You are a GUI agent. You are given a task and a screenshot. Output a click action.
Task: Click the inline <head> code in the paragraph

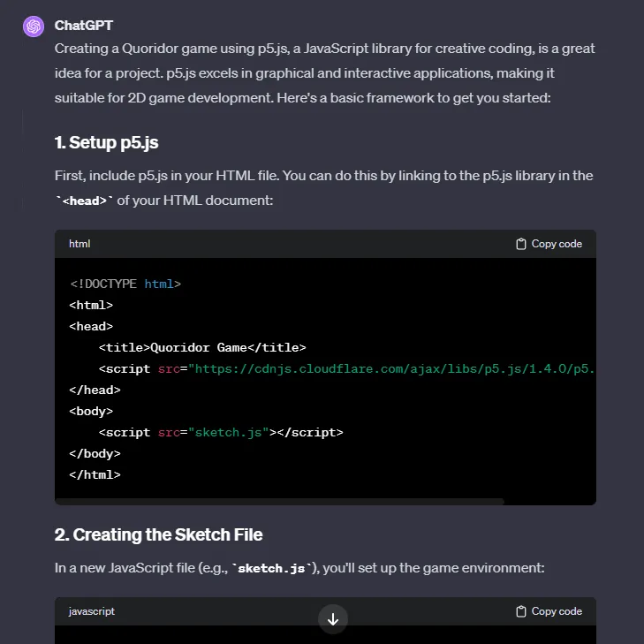point(84,201)
